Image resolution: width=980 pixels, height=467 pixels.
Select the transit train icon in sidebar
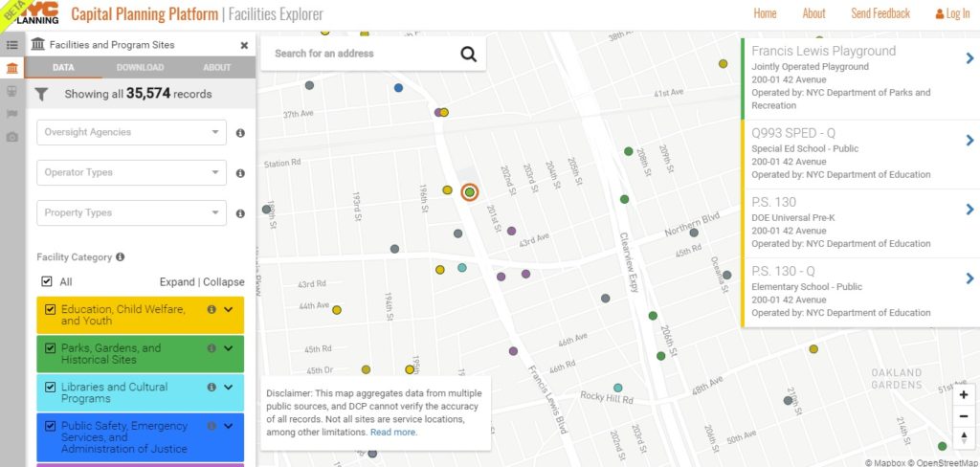[x=12, y=92]
